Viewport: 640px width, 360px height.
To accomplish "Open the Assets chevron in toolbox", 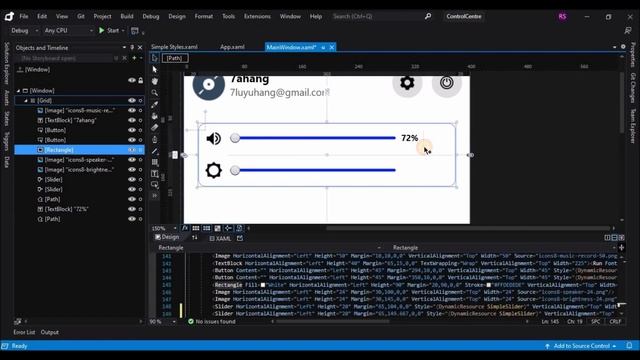I will (155, 196).
